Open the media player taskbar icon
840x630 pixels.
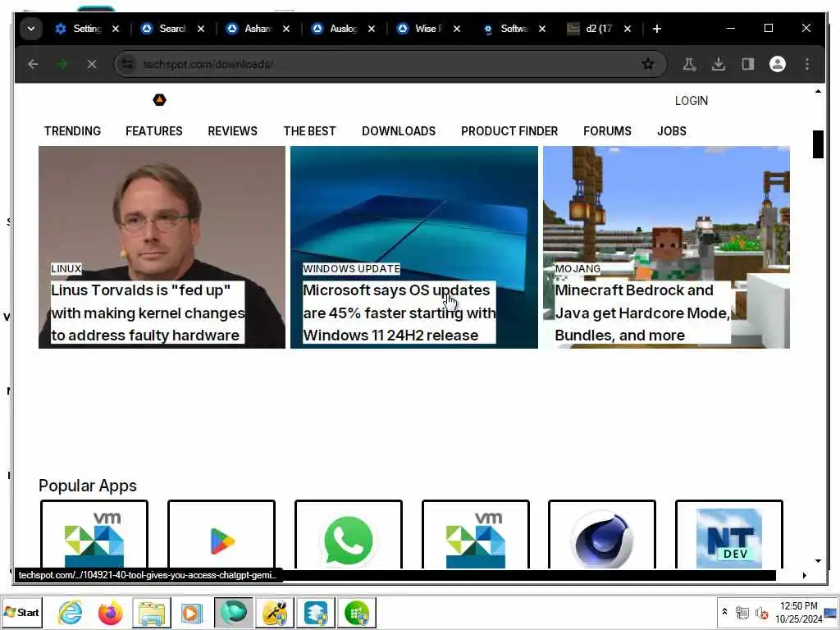pos(192,612)
